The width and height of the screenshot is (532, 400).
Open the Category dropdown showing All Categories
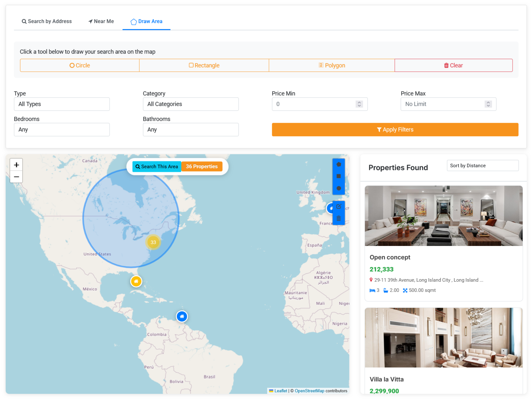(191, 104)
